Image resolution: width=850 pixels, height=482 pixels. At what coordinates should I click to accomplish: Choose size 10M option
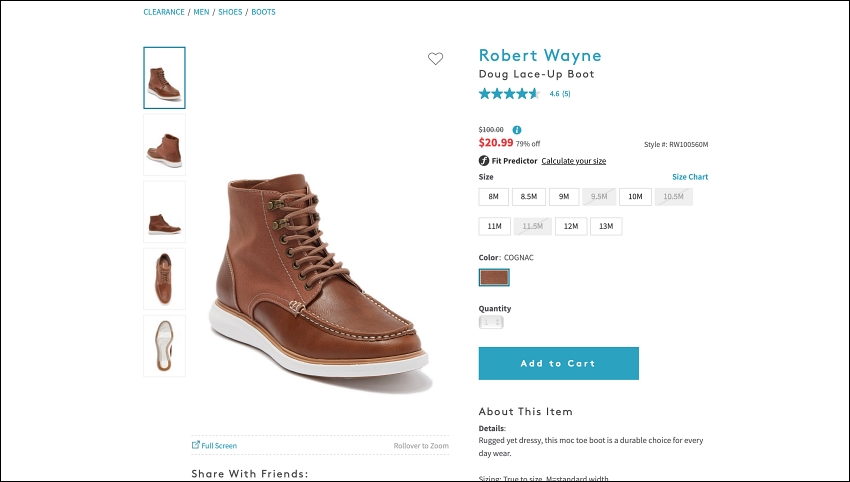pos(635,197)
